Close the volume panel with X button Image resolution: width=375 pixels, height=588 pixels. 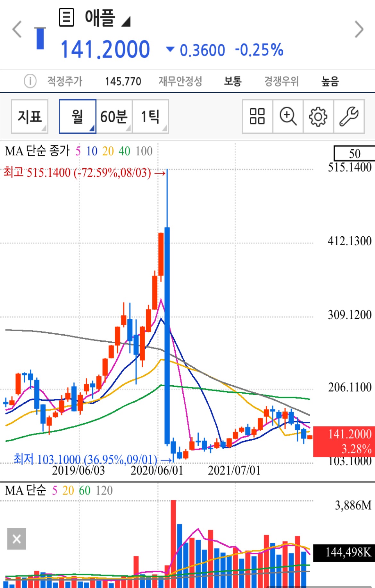[17, 539]
